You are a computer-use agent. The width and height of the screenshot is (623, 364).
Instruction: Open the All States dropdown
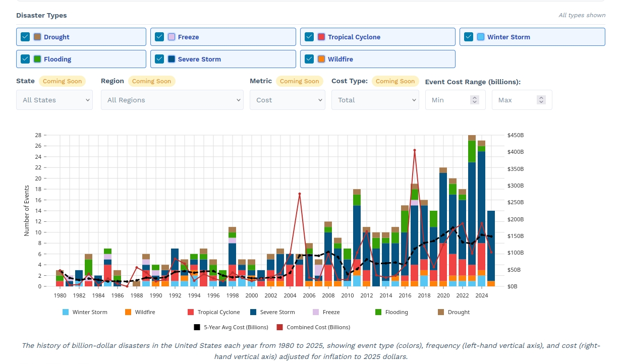point(54,100)
